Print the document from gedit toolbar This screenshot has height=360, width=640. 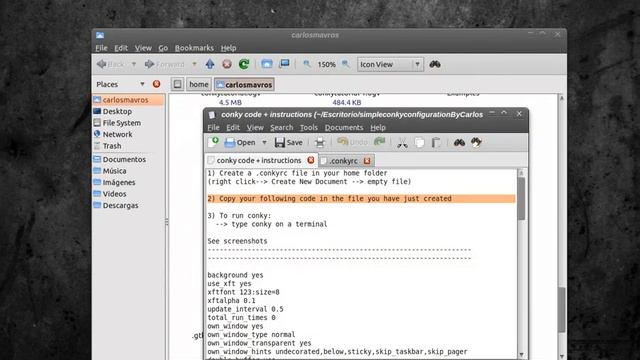(x=320, y=142)
